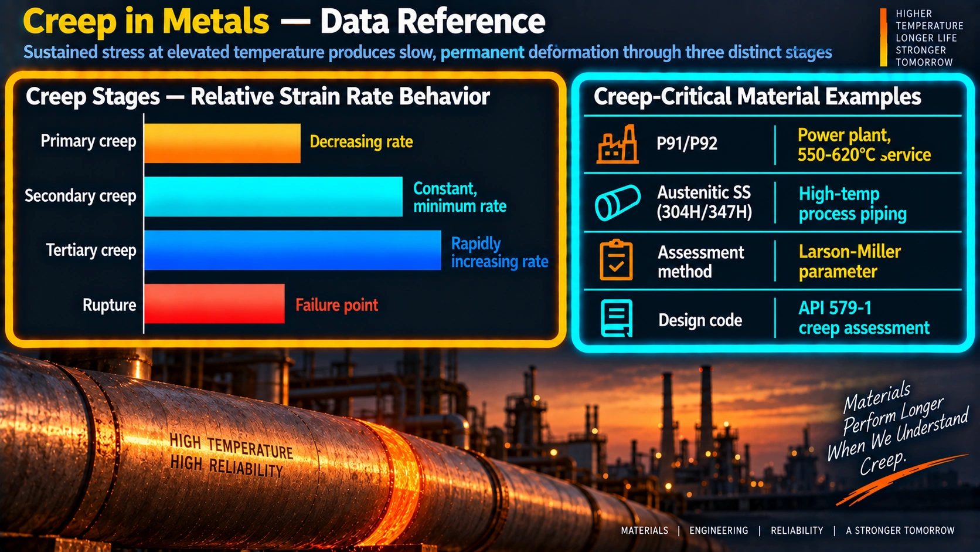Screen dimensions: 980x552
Task: Click the factory icon beside P91/P92
Action: pos(618,144)
